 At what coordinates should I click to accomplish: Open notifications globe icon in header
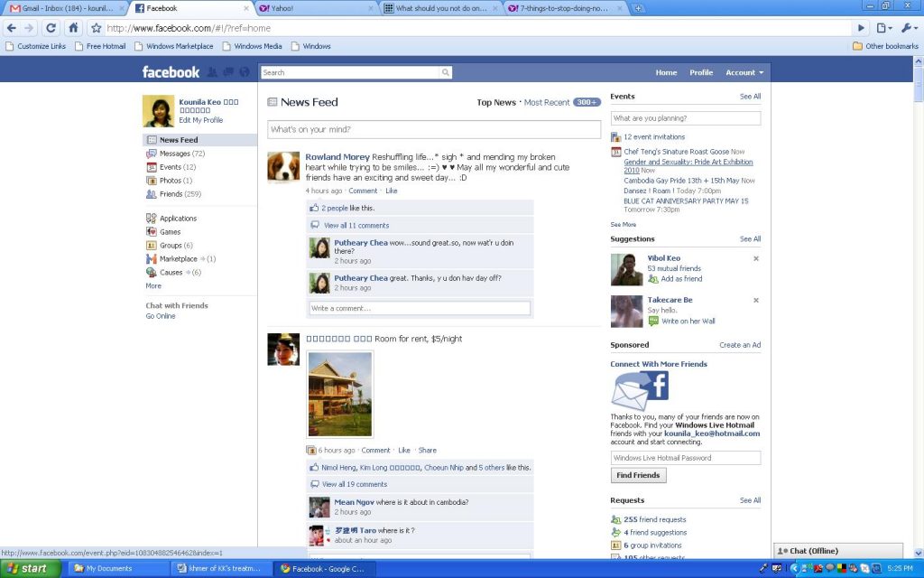(244, 72)
